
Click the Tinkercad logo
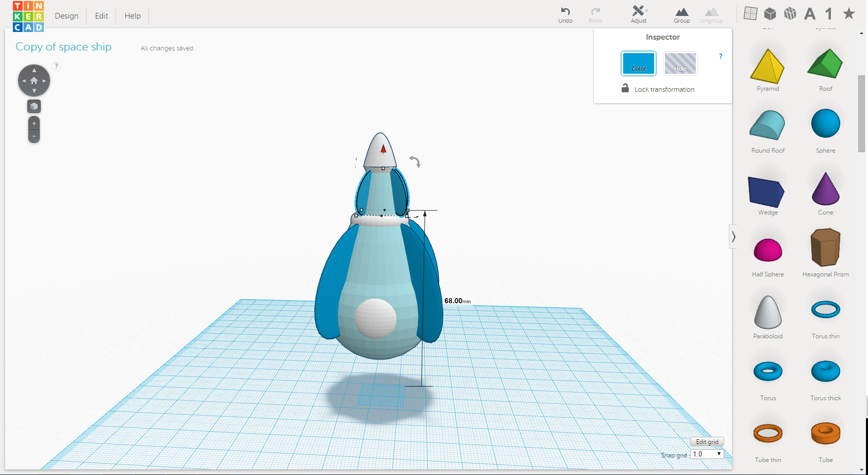pos(28,16)
